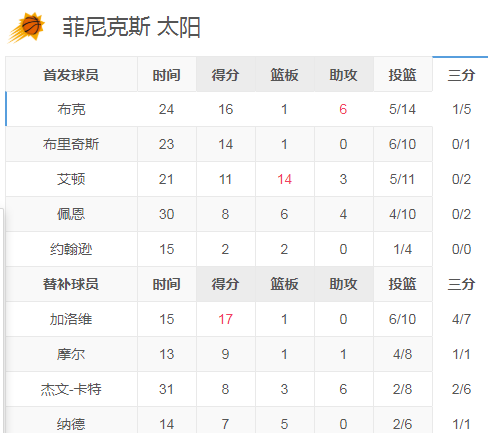Click bench 得分 column header
The image size is (488, 433).
click(x=225, y=284)
